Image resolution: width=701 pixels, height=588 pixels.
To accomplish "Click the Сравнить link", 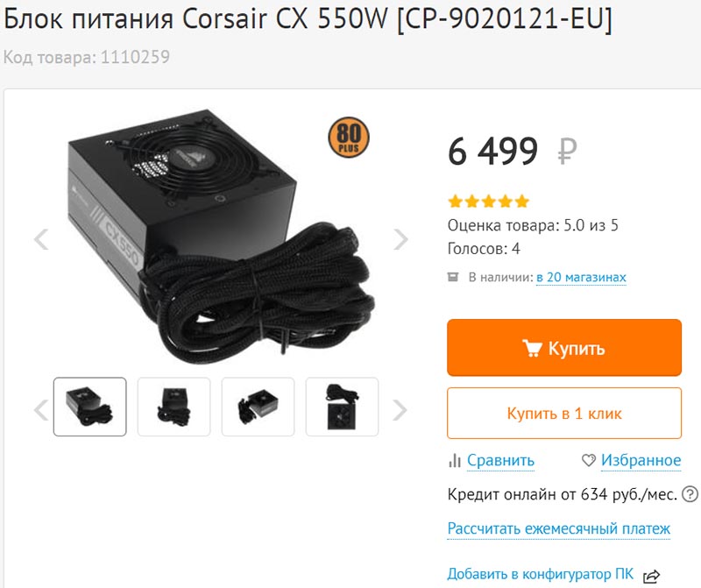I will click(500, 460).
